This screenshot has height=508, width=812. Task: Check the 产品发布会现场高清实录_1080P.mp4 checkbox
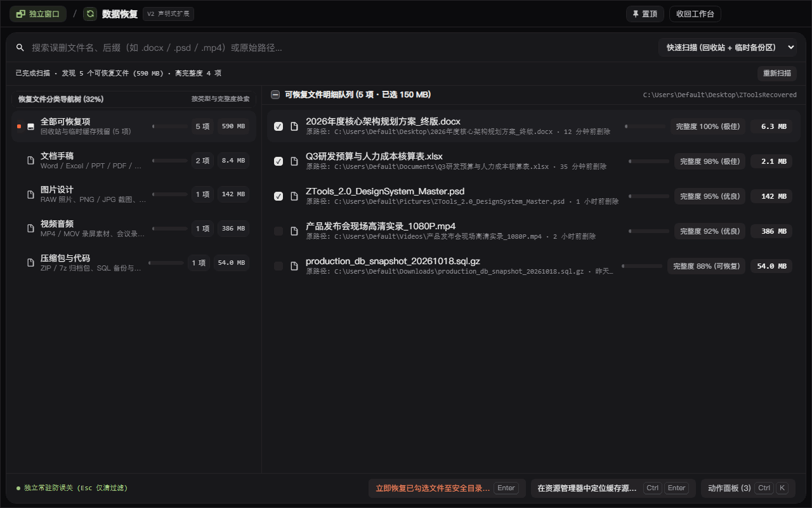coord(278,231)
